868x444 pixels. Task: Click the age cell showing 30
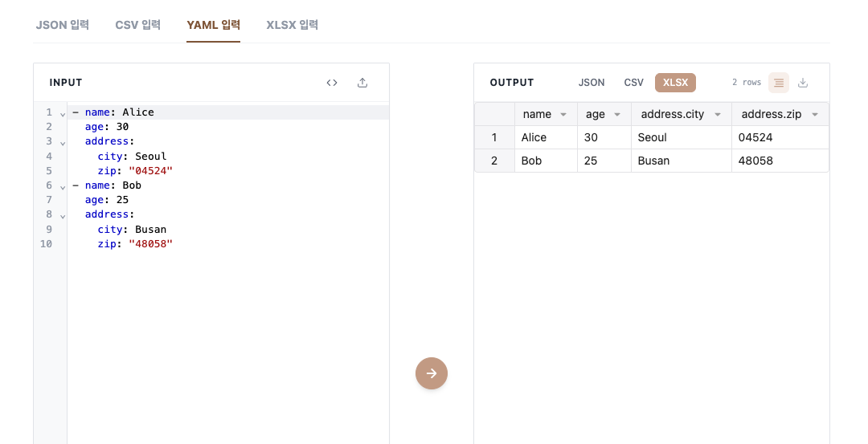[604, 137]
